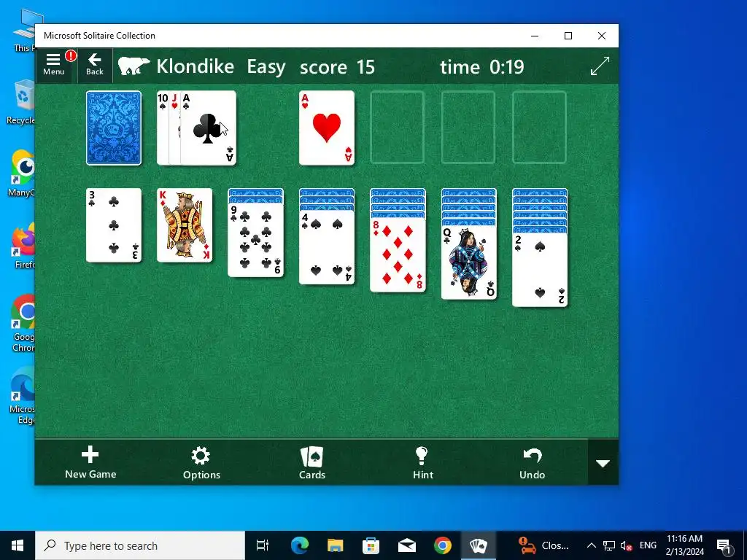This screenshot has height=560, width=747.
Task: Get a Hint with the lightbulb
Action: coord(422,462)
